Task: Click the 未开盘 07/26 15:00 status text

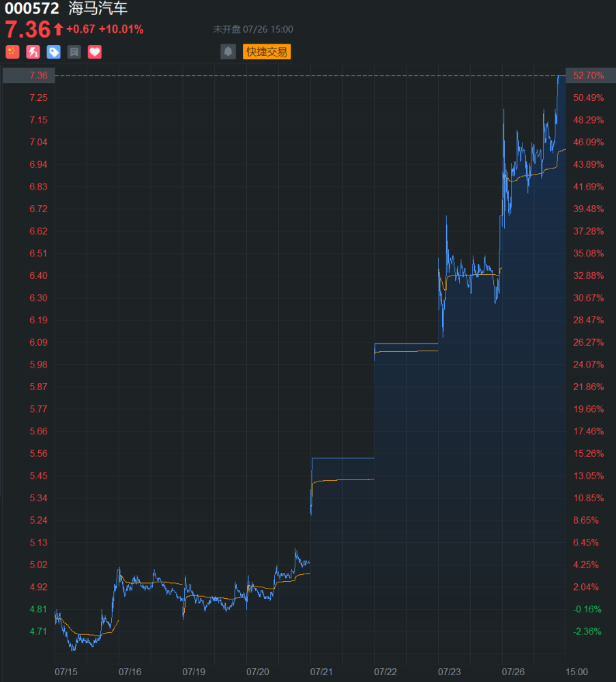Action: point(253,29)
